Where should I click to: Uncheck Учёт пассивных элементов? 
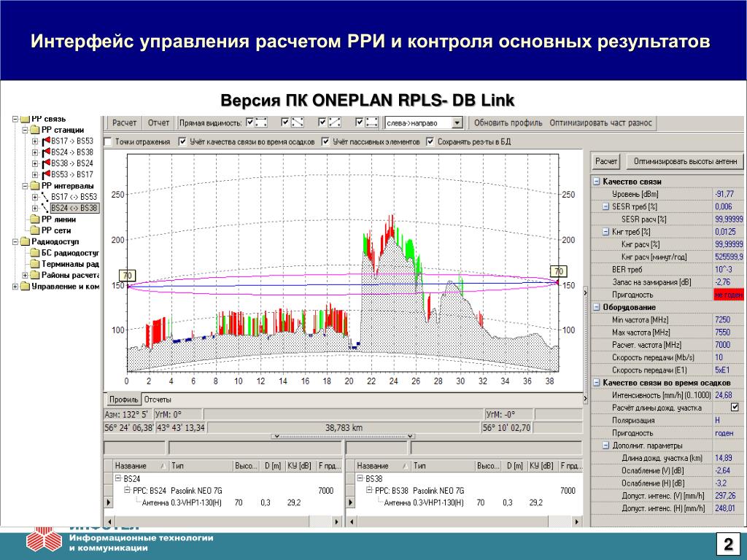coord(325,142)
